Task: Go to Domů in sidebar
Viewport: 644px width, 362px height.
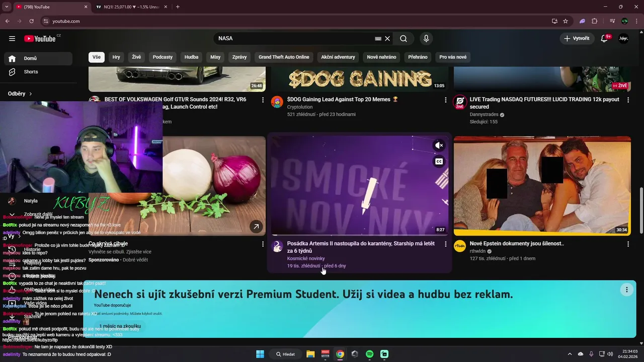Action: (38, 58)
